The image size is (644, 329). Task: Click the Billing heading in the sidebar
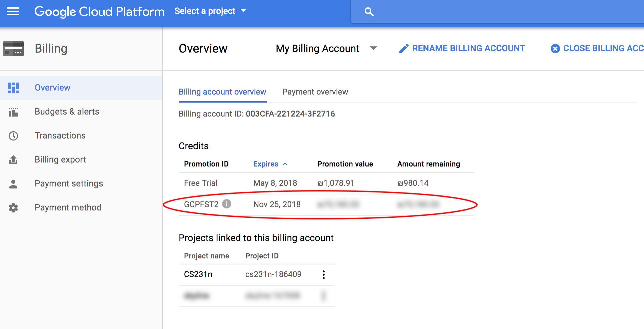[x=51, y=49]
